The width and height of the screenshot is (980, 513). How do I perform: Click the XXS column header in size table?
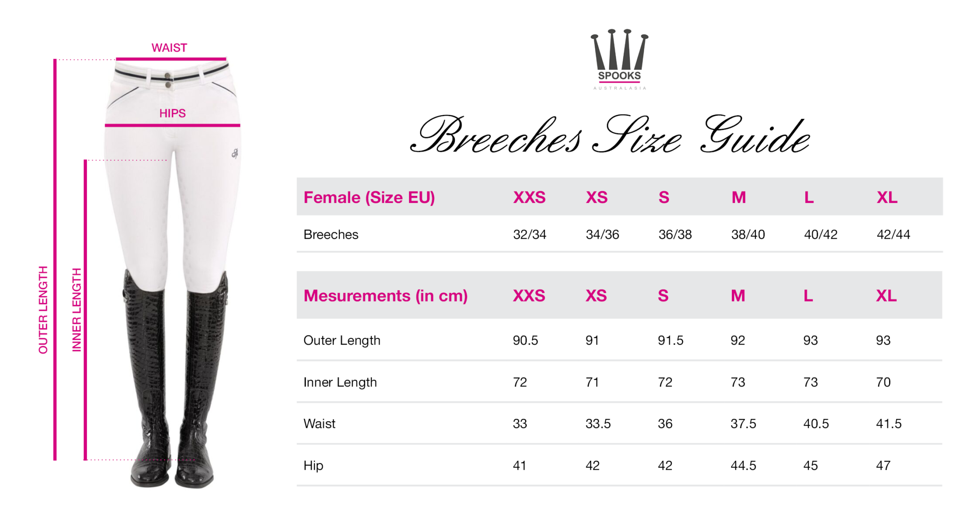click(529, 197)
